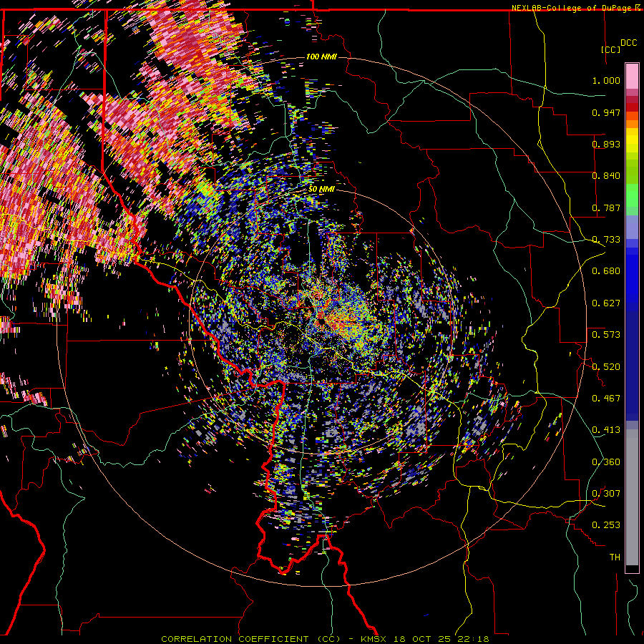This screenshot has height=644, width=644.
Task: Select the 0.893 legend value
Action: tap(606, 144)
